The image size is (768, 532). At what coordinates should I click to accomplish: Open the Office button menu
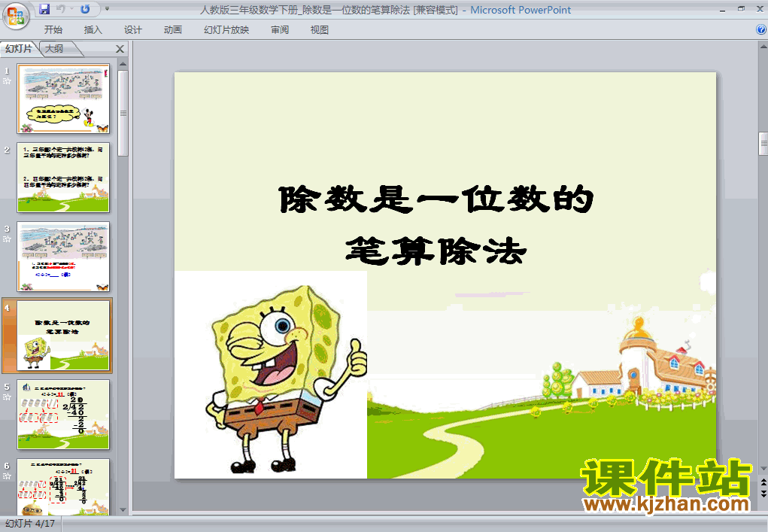(x=16, y=16)
